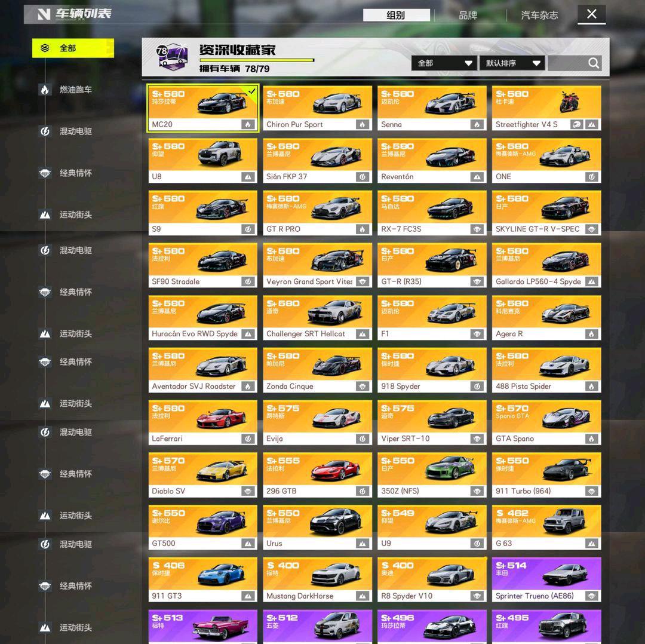
Task: Click the owned vehicles progress bar
Action: pyautogui.click(x=257, y=60)
